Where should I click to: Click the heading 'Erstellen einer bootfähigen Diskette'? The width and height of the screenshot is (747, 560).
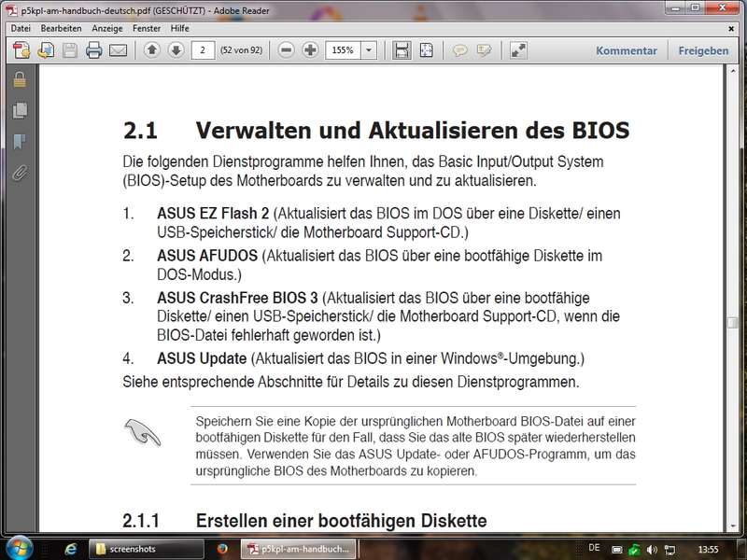[341, 521]
